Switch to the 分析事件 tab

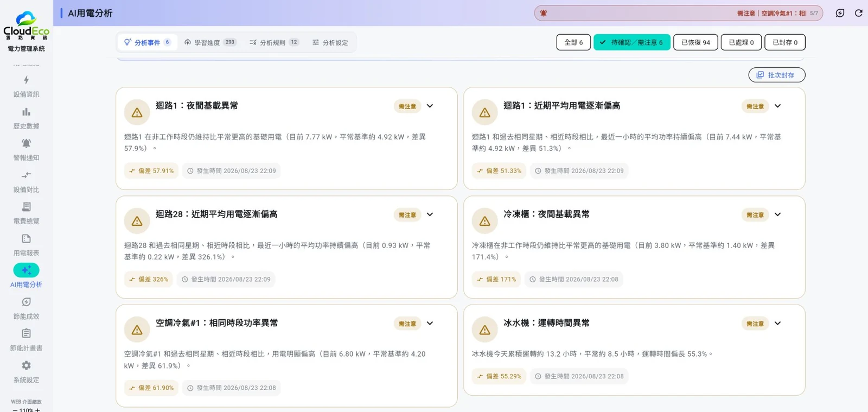147,42
